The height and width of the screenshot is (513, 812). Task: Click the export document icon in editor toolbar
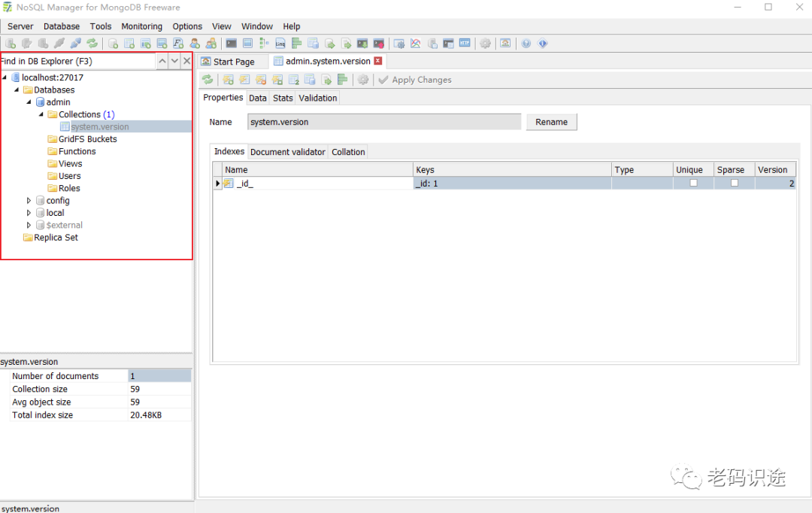326,80
